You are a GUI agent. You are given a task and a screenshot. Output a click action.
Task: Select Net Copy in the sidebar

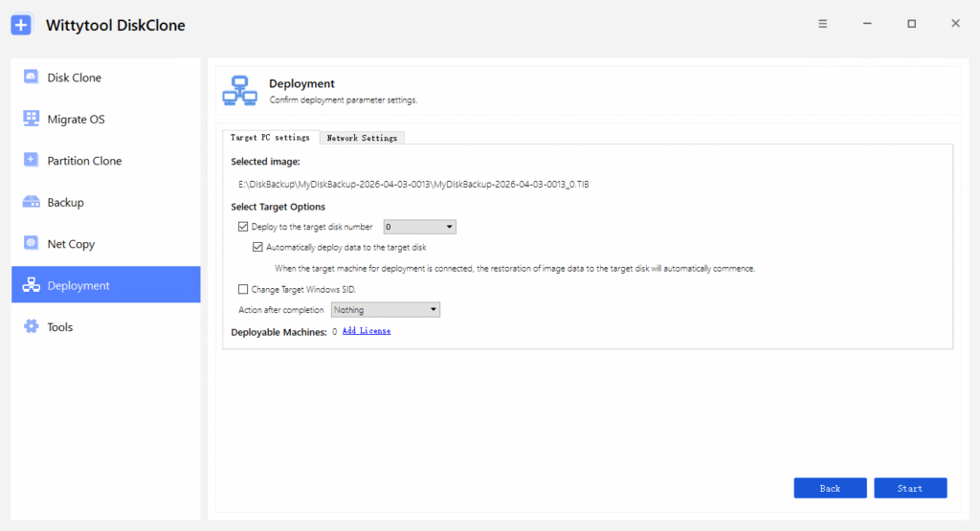coord(105,244)
